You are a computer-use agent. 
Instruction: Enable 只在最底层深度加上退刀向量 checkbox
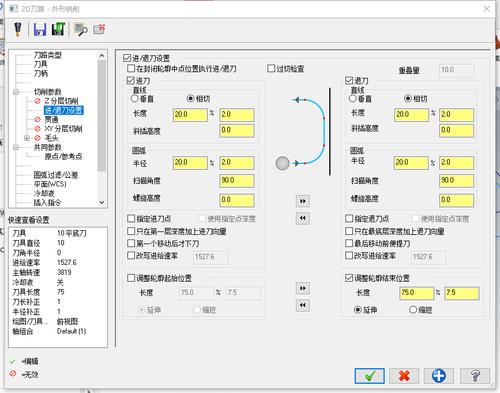(349, 231)
